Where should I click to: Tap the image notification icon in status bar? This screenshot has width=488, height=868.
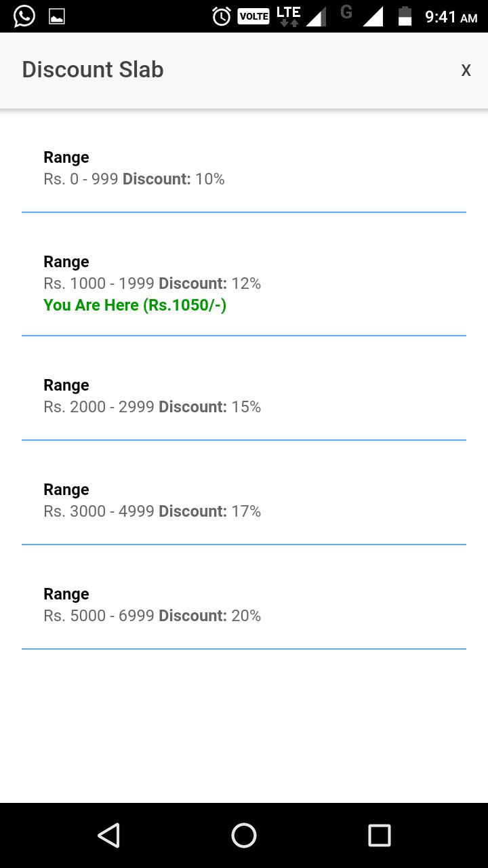[57, 16]
